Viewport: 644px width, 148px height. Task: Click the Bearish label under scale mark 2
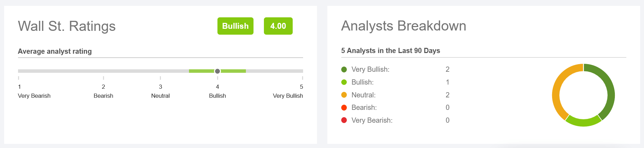(103, 96)
